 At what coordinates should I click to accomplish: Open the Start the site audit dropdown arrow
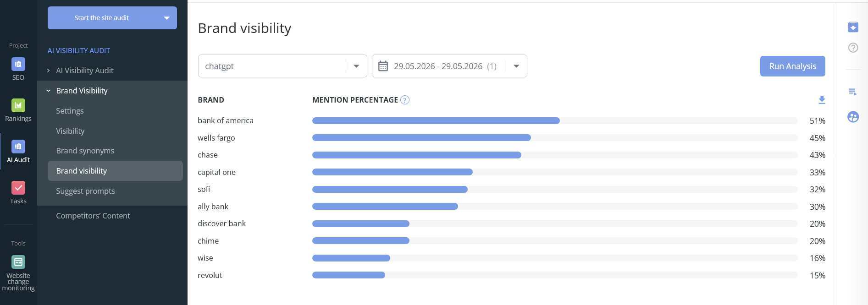point(167,18)
